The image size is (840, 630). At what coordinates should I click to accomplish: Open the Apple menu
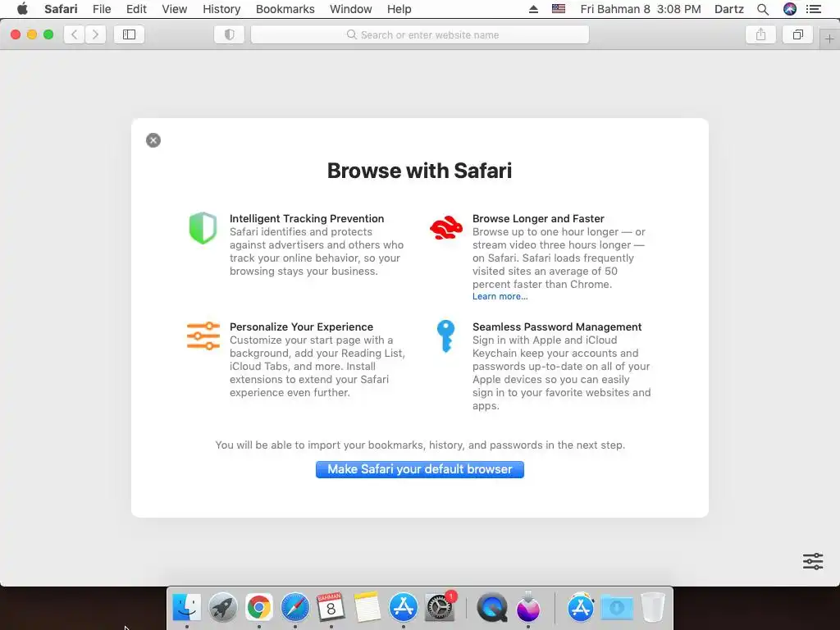tap(22, 9)
